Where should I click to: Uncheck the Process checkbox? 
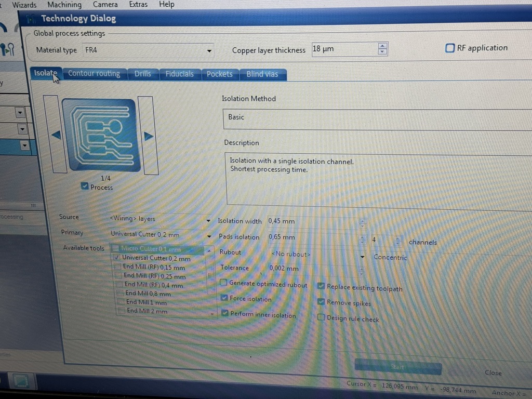click(x=85, y=186)
